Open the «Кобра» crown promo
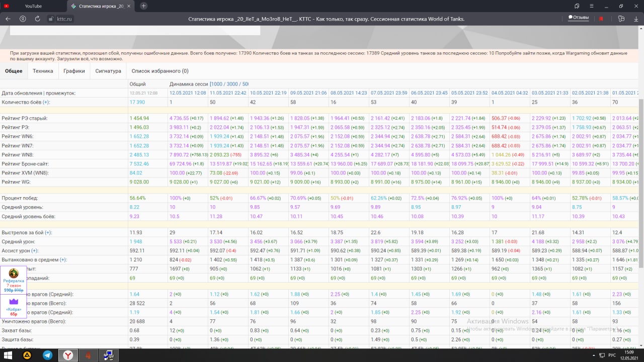 [x=14, y=306]
